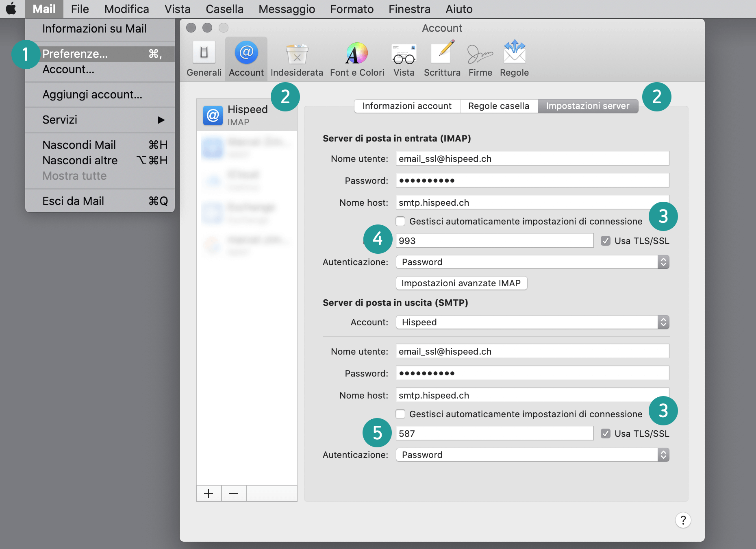The width and height of the screenshot is (756, 549).
Task: Choose Informazioni su Mail
Action: pyautogui.click(x=100, y=28)
